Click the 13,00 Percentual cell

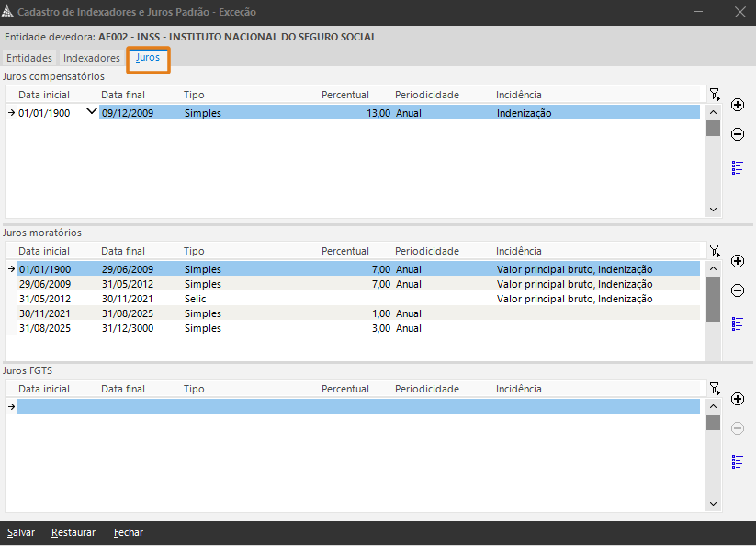356,113
